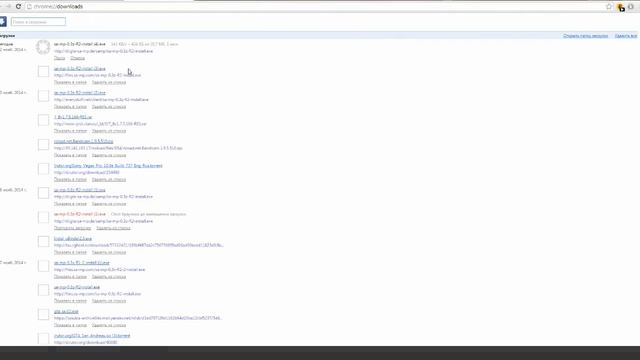Bookmark this page with the star icon
Screen dimensions: 640x360
(x=609, y=7)
